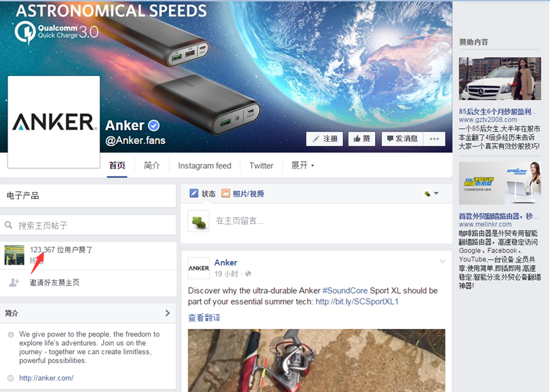Click 邀请好友赞主页 invite link
550x392 pixels.
tap(55, 283)
